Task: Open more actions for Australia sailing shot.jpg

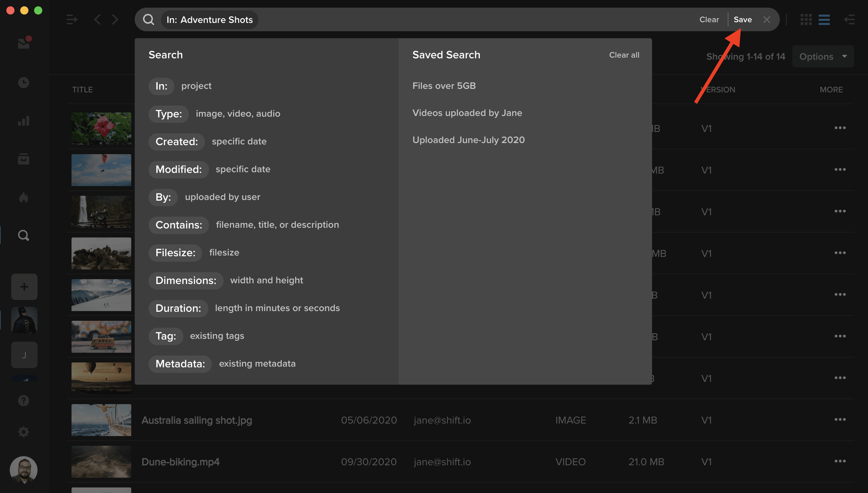Action: [840, 419]
